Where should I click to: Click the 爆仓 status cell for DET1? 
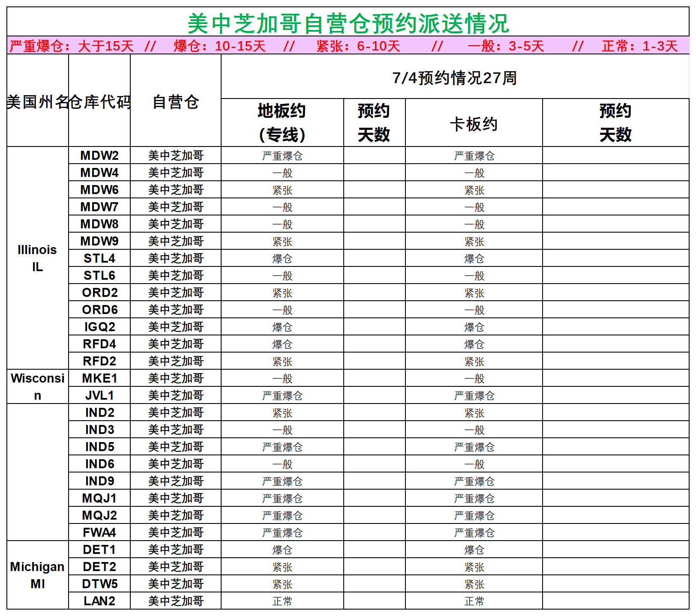(283, 549)
